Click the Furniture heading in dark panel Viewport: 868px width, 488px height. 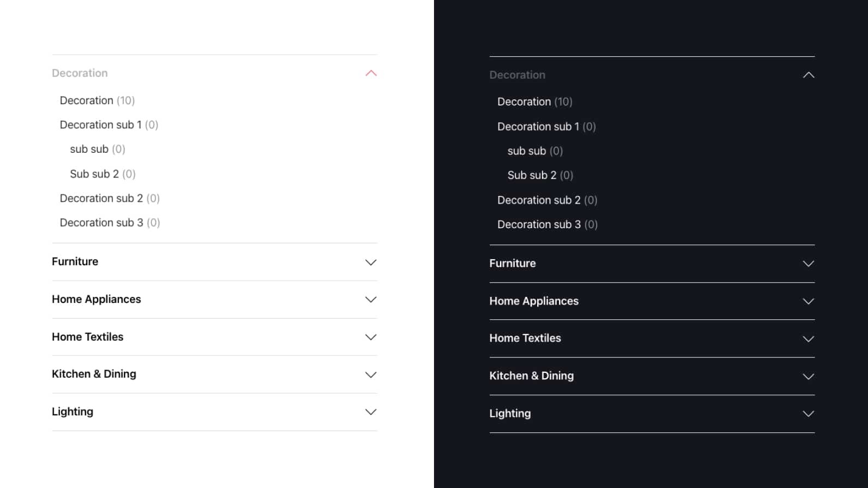tap(513, 263)
